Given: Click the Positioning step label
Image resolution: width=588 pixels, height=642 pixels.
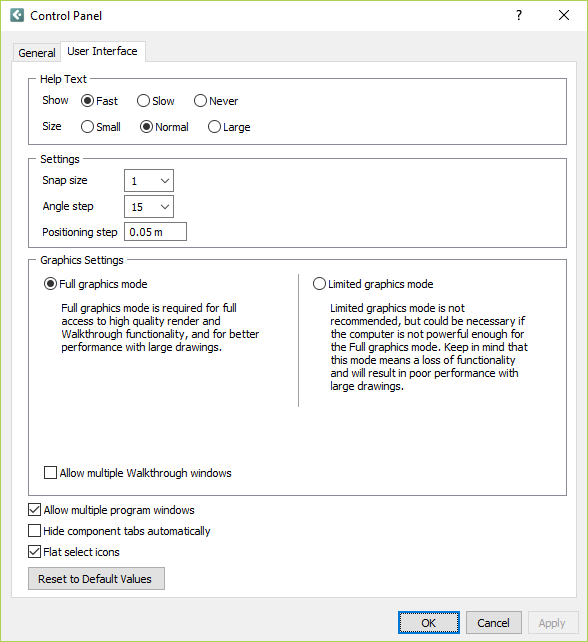Looking at the screenshot, I should coord(80,232).
